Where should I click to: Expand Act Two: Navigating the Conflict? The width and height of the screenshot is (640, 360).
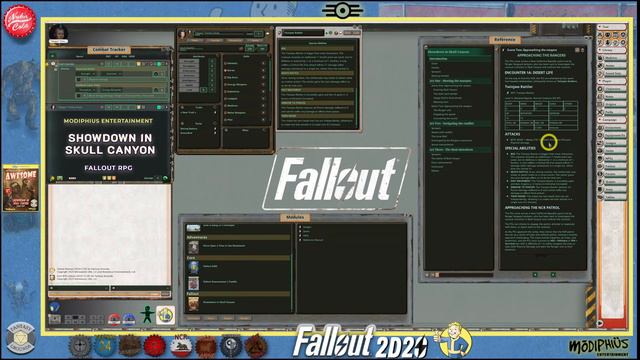click(x=459, y=123)
